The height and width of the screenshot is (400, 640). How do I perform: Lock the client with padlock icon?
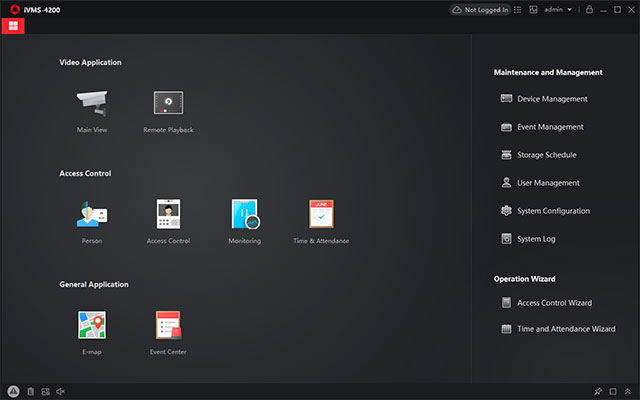point(589,10)
